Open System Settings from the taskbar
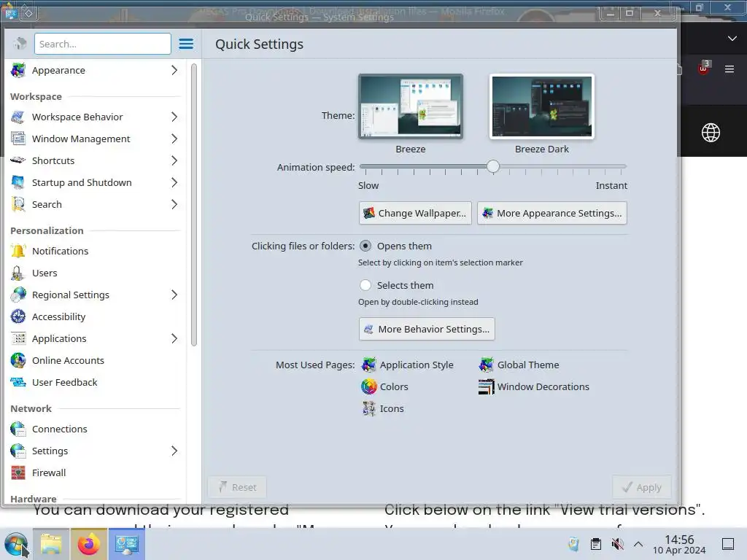 (x=127, y=544)
